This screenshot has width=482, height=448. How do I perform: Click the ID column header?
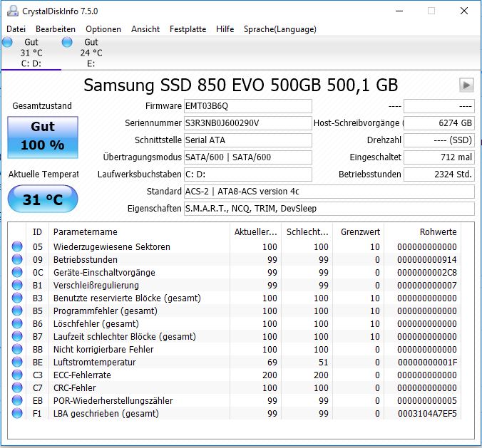(x=37, y=231)
